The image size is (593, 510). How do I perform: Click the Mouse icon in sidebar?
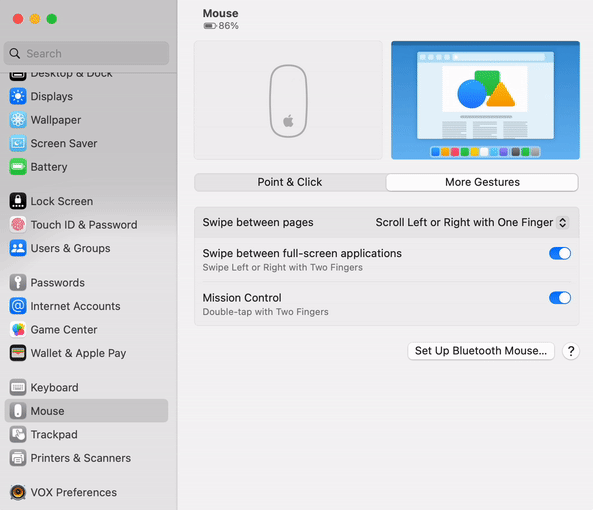[18, 411]
